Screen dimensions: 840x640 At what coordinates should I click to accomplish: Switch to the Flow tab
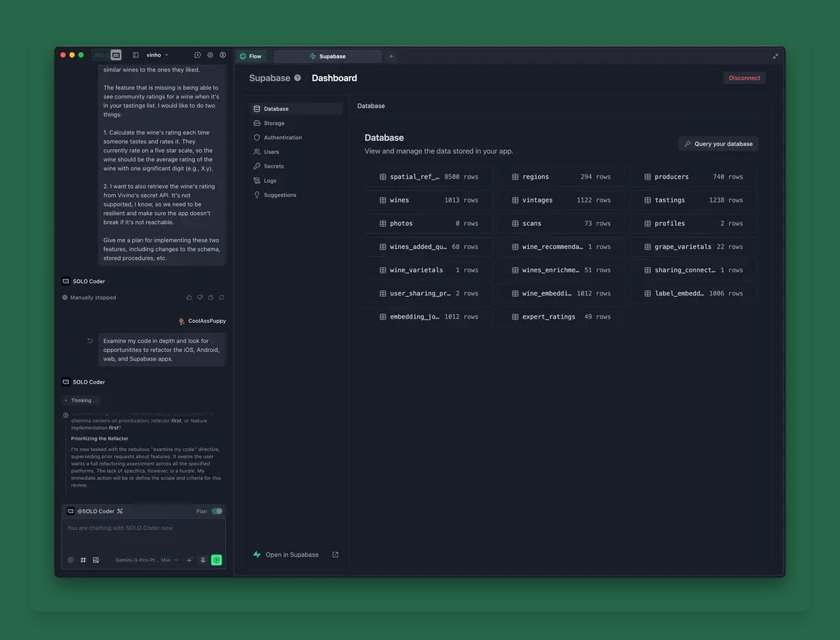click(x=251, y=56)
